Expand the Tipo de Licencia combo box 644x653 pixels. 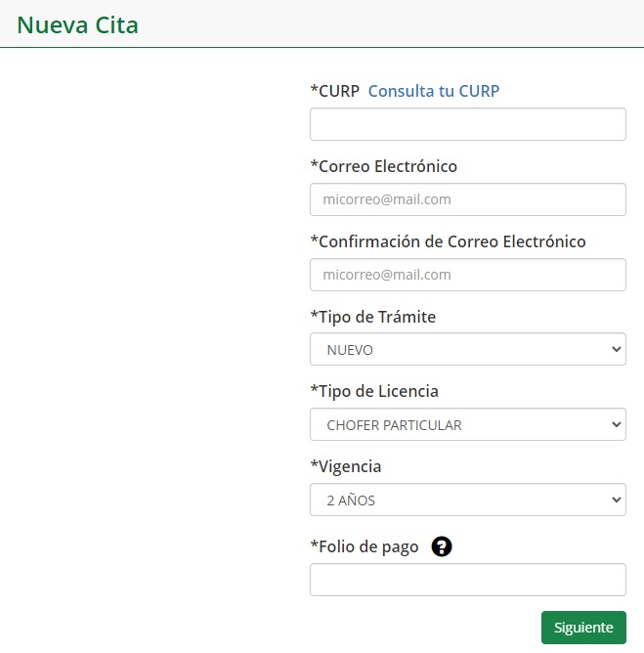click(467, 424)
